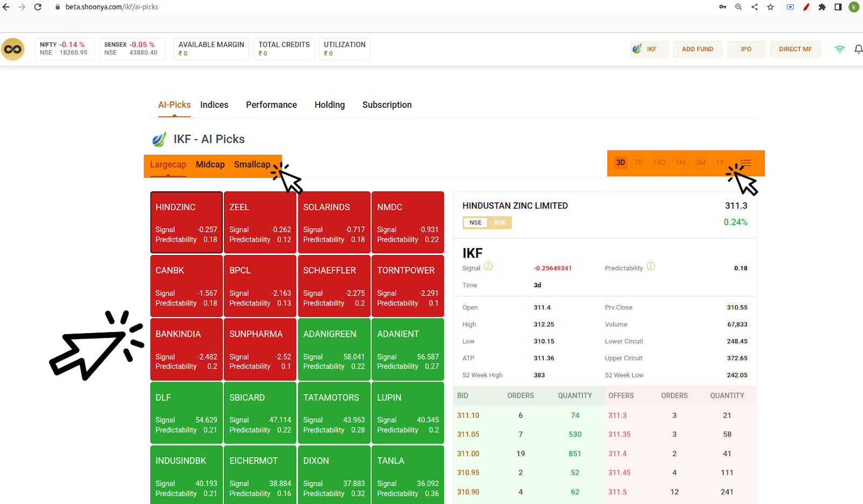Switch to the BSE exchange toggle
This screenshot has height=504, width=863.
(x=500, y=223)
